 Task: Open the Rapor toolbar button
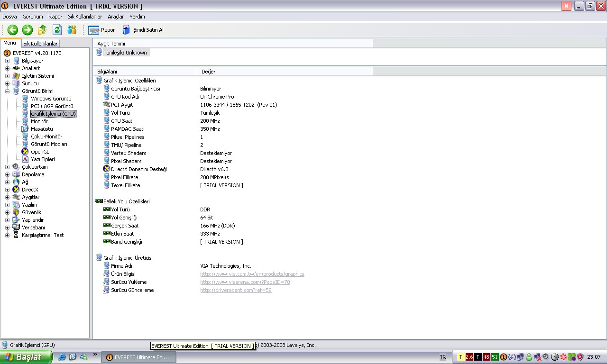pos(101,30)
